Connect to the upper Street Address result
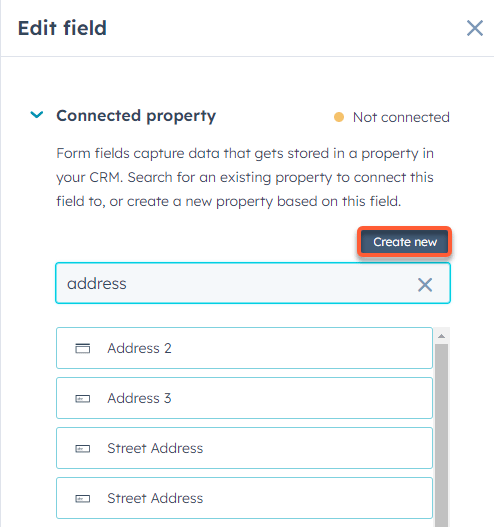Screen dimensions: 494x527 244,448
